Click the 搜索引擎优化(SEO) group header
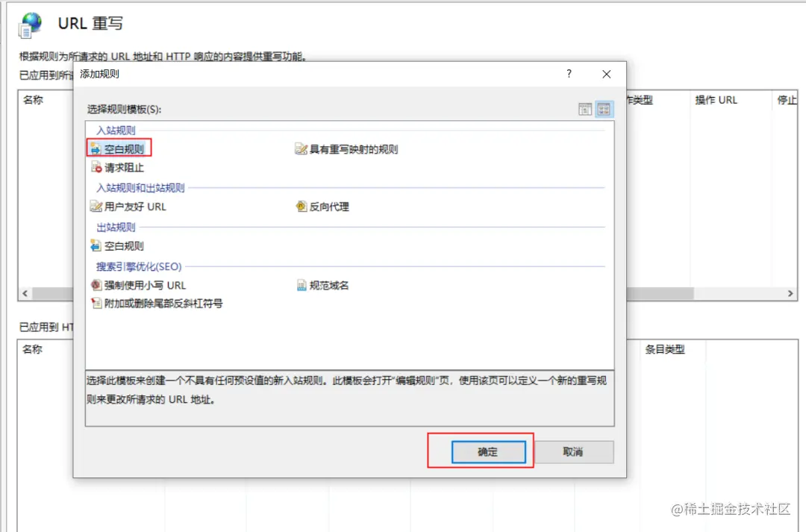806x532 pixels. coord(139,267)
